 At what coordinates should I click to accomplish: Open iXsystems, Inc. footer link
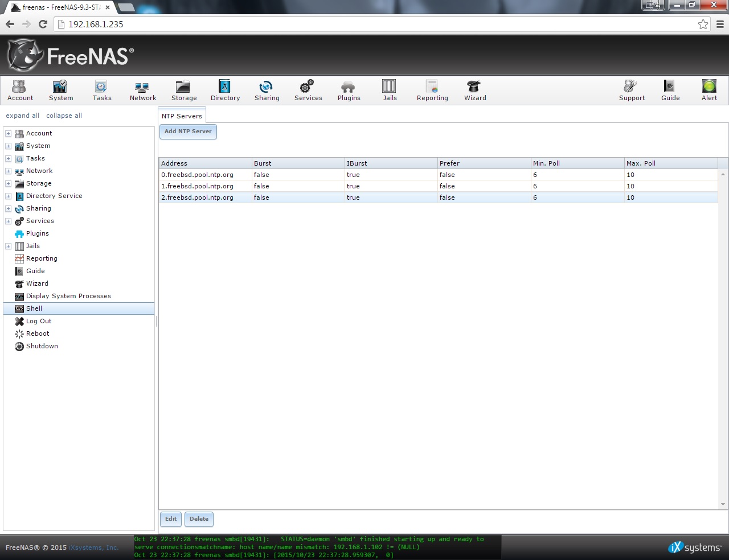tap(94, 547)
